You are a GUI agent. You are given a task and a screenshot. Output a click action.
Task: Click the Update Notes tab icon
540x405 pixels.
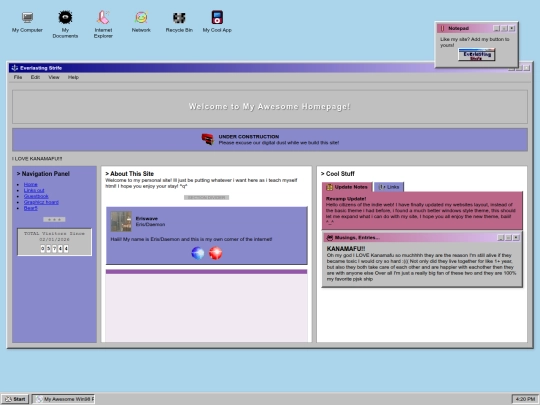330,187
